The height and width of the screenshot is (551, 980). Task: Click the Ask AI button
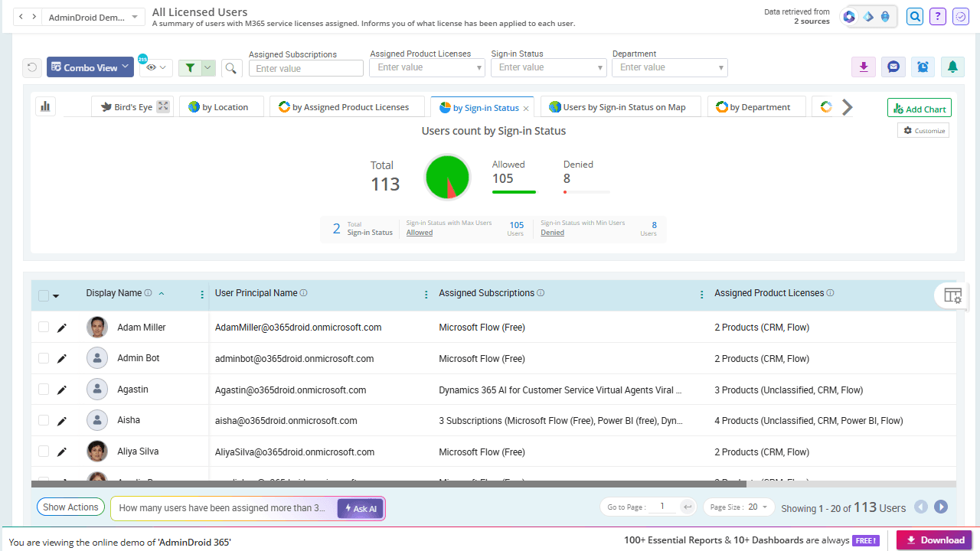(x=361, y=508)
